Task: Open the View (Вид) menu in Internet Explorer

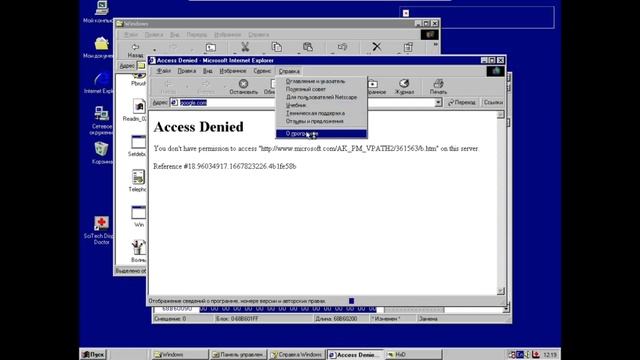Action: 208,71
